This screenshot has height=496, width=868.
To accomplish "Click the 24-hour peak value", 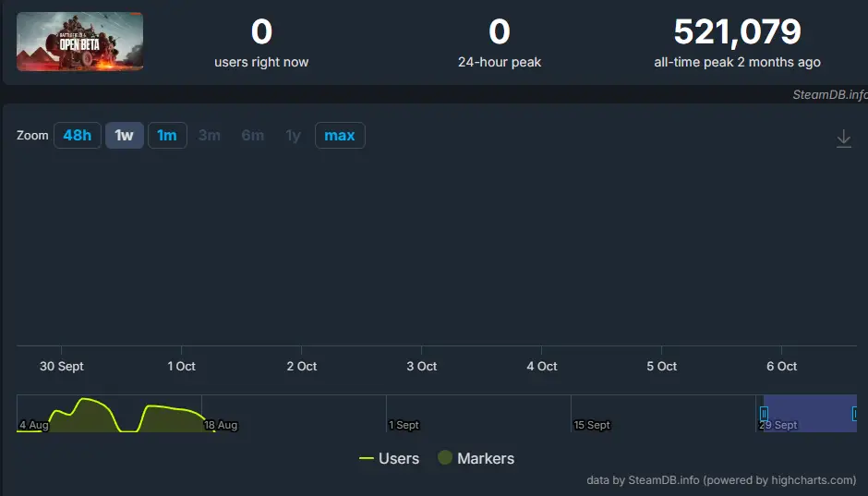I will (x=500, y=32).
